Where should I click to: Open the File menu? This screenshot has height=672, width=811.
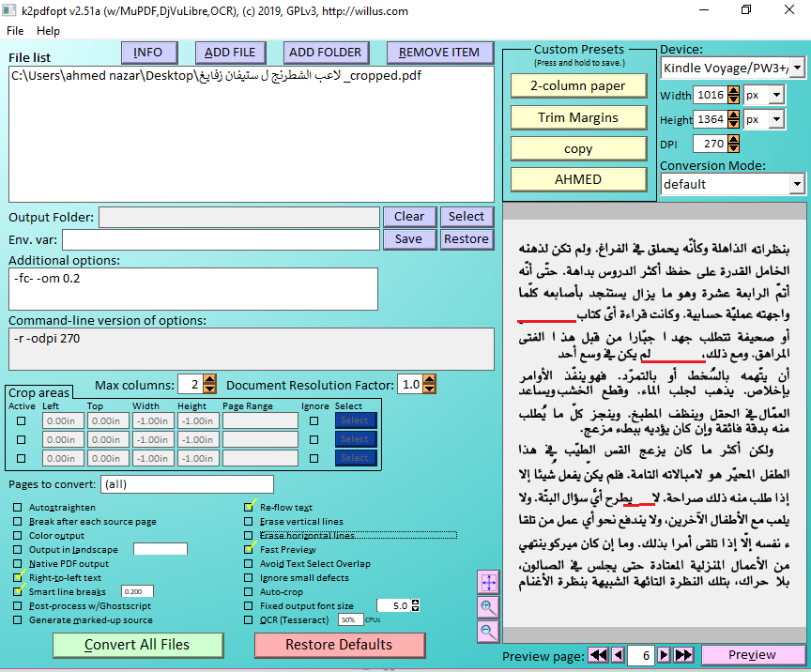tap(15, 31)
